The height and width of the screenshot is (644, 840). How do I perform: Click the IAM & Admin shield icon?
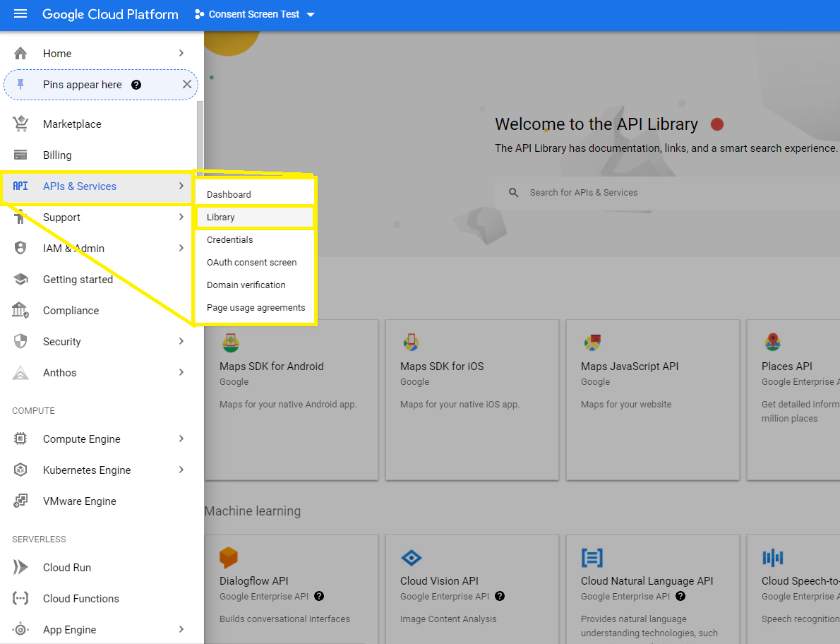[20, 248]
